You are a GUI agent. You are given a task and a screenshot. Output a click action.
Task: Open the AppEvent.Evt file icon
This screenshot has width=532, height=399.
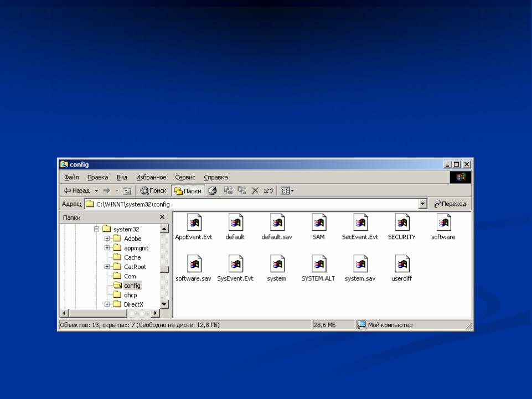point(194,222)
